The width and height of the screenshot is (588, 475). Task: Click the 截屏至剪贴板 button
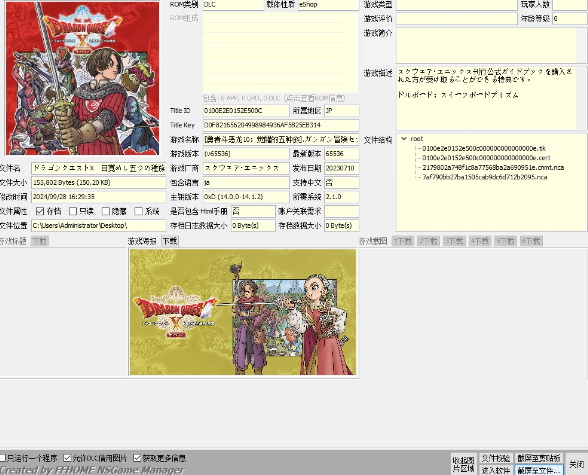pos(538,458)
